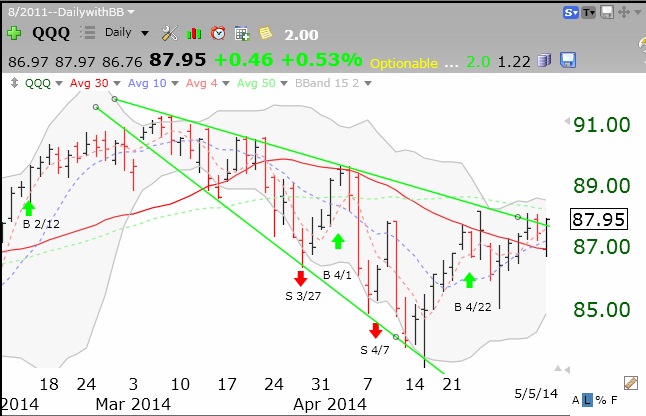This screenshot has width=646, height=416.
Task: Click the grey up triangle near bottom right
Action: click(558, 368)
